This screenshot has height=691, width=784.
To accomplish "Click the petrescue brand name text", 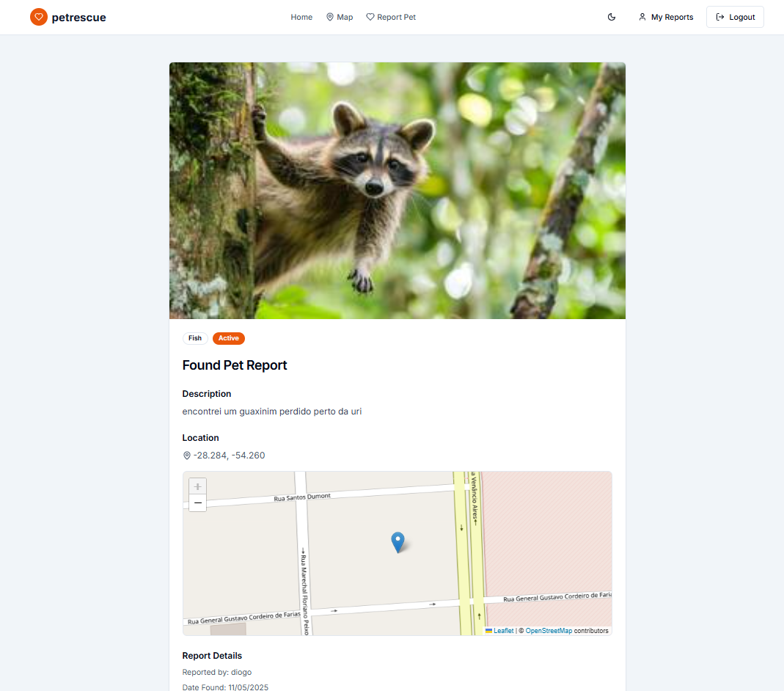I will pos(78,17).
